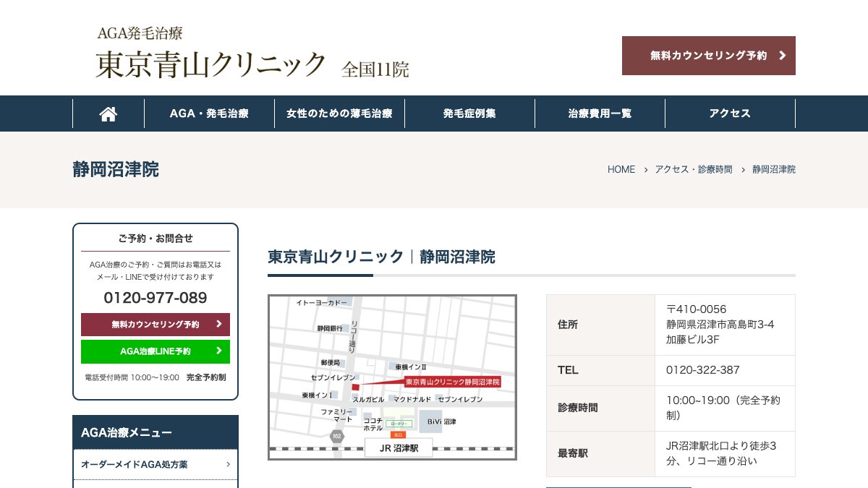Click the 静岡沼津院 page title
This screenshot has width=868, height=488.
pos(116,170)
